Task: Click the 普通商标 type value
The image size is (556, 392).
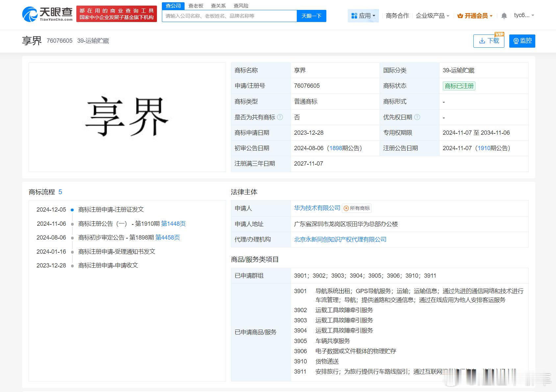Action: click(306, 102)
